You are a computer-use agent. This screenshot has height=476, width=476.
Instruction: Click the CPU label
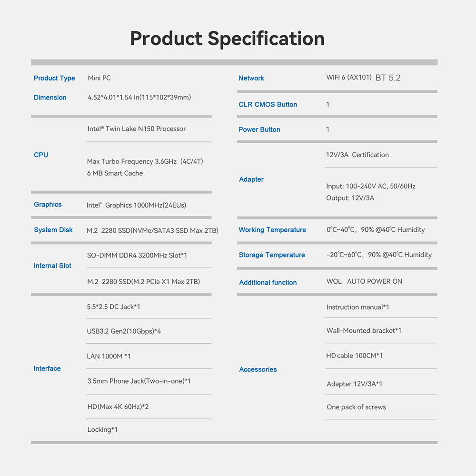click(x=41, y=155)
